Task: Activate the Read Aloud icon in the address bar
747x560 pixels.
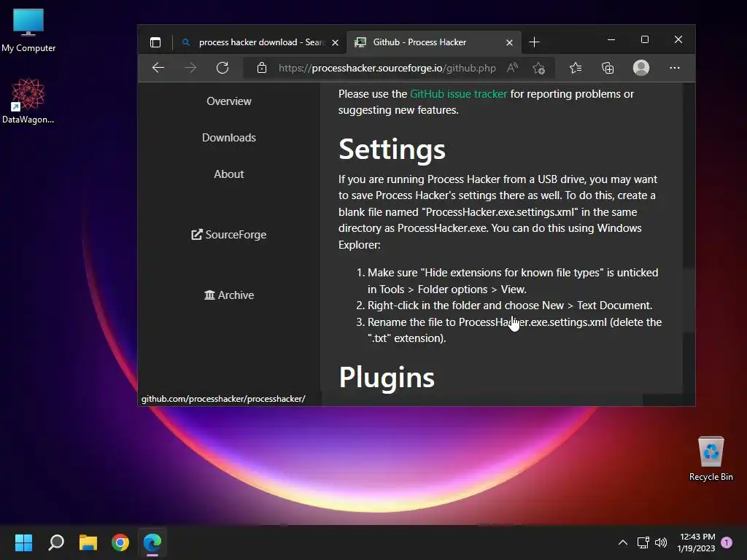Action: click(x=513, y=68)
